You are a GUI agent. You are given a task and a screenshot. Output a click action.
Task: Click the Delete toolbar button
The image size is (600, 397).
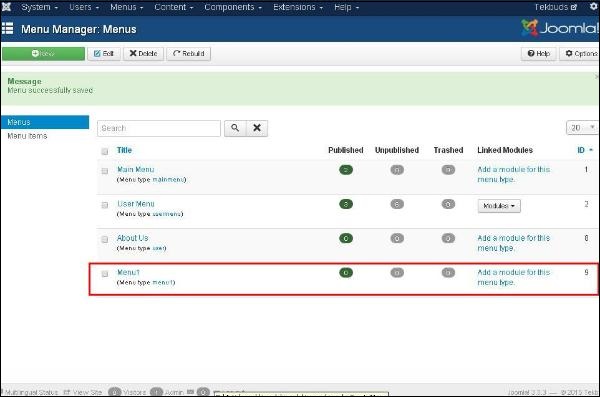pos(143,54)
